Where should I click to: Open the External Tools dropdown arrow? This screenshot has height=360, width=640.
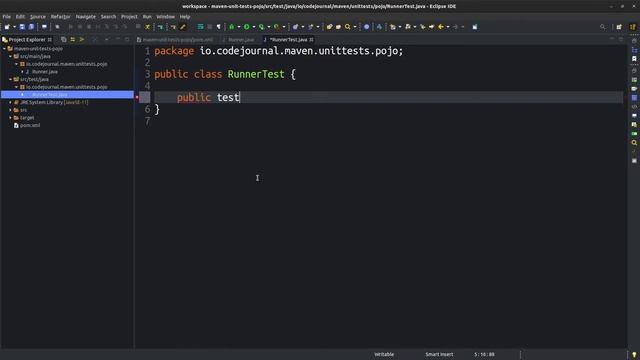coord(284,27)
